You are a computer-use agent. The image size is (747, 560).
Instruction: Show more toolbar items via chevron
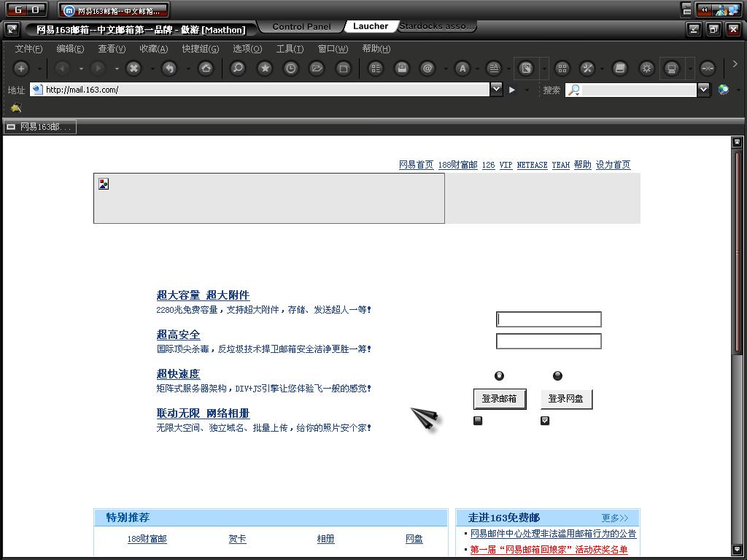click(735, 64)
